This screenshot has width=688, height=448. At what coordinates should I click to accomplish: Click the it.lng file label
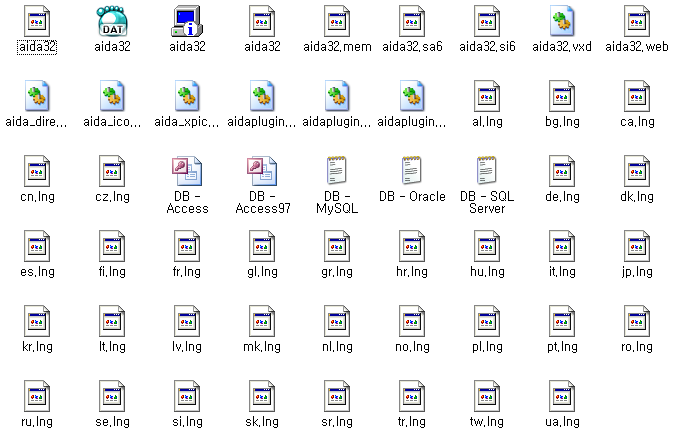tap(562, 272)
